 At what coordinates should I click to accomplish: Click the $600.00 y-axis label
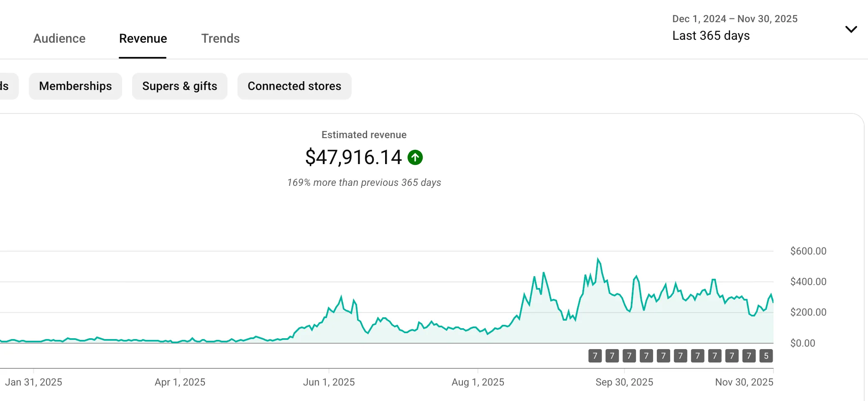click(x=808, y=251)
